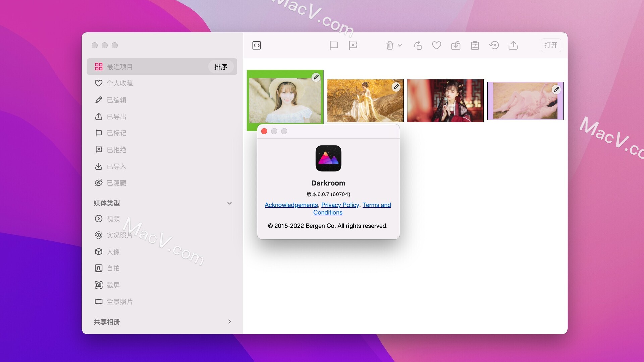Click the copy edits icon
Screen dimensions: 644x362
click(x=456, y=45)
